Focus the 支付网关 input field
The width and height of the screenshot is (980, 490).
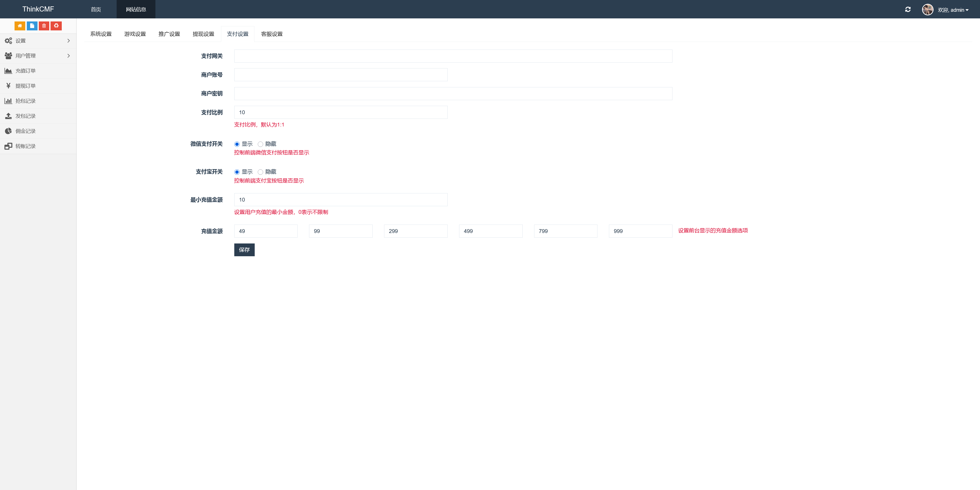453,56
